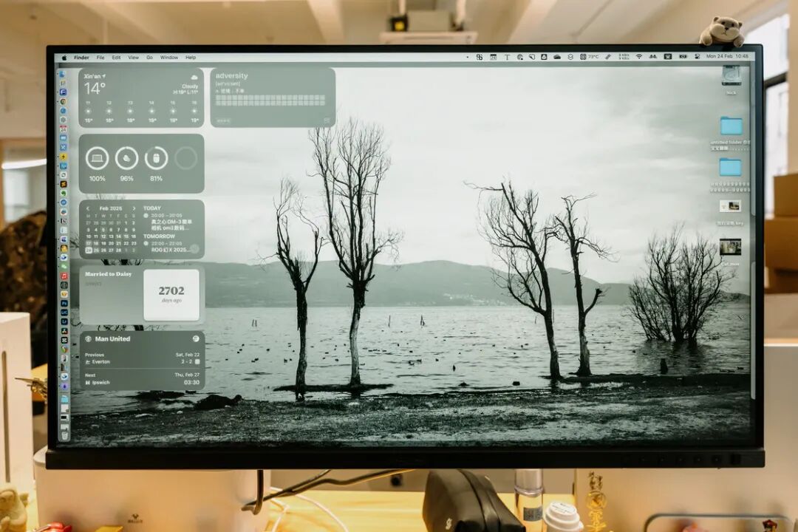
Task: Open the Man United sports widget header
Action: click(x=141, y=338)
